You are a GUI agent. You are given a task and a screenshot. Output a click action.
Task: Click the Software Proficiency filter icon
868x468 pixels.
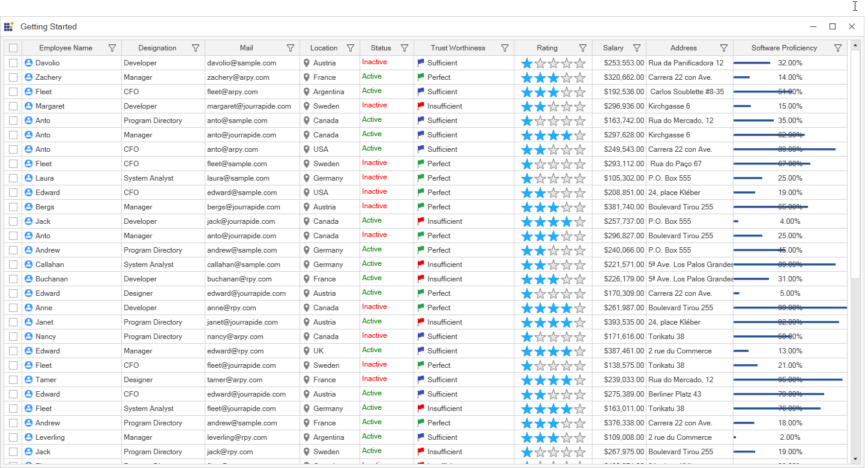tap(839, 47)
